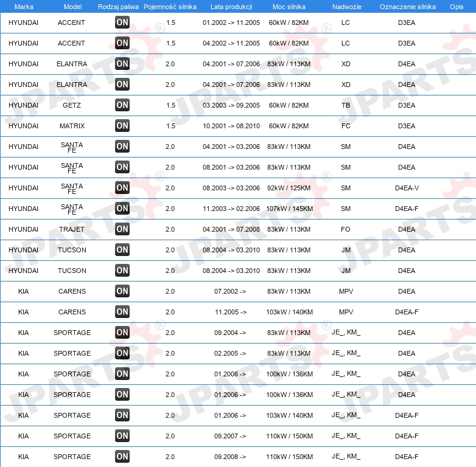Viewport: 476px width, 467px height.
Task: Click the Opis column header
Action: tap(457, 7)
